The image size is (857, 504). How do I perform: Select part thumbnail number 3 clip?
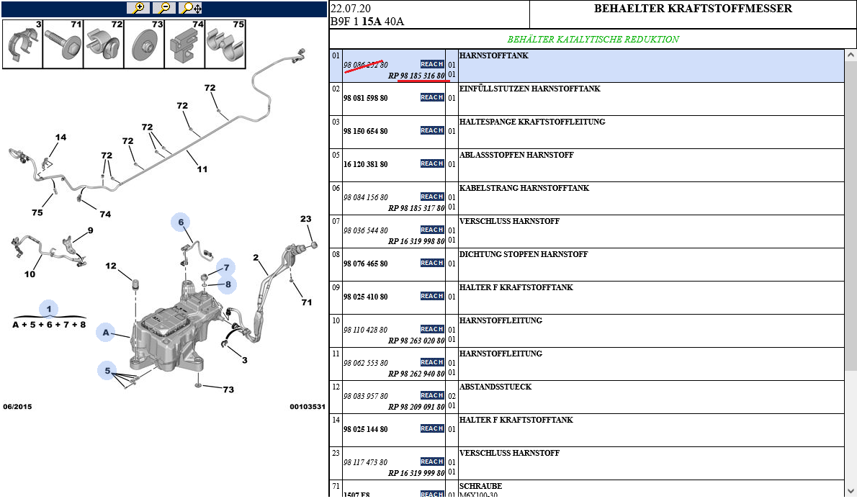(22, 44)
